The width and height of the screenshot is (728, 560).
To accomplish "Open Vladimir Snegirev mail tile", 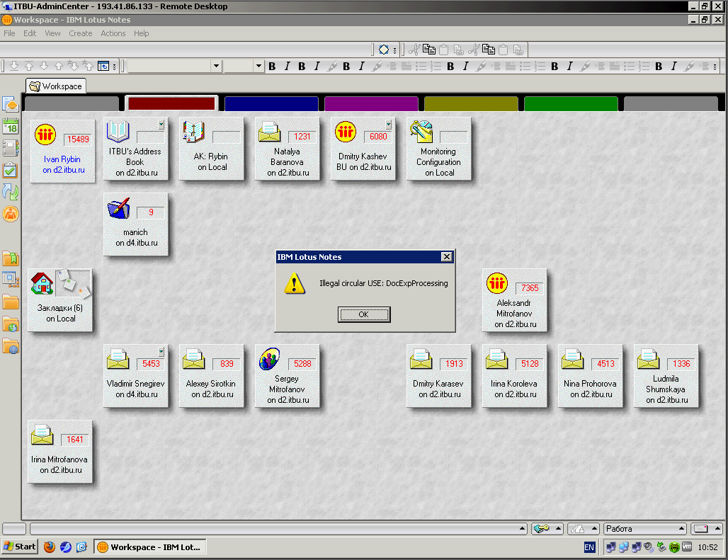I will (135, 376).
